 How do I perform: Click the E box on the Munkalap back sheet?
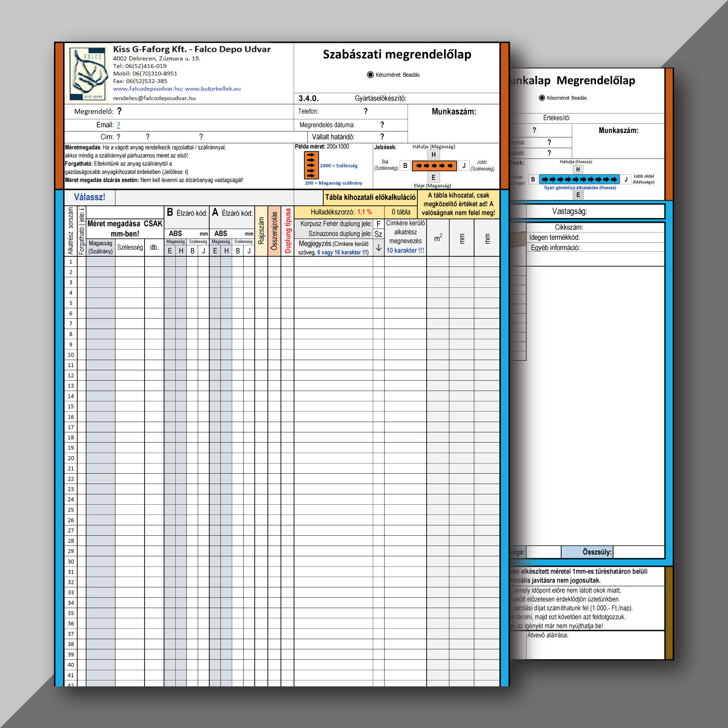coord(578,195)
